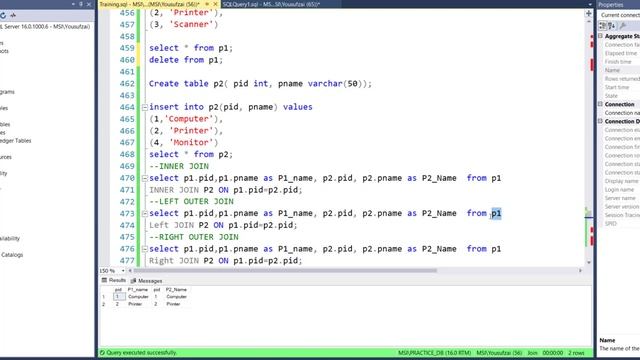Click the 00:00:00 elapsed time in status bar
This screenshot has width=640, height=360.
coord(552,353)
